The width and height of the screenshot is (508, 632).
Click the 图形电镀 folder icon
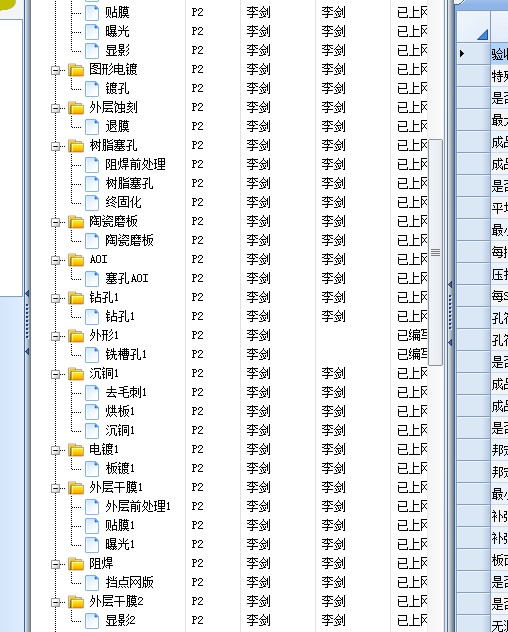pyautogui.click(x=76, y=70)
